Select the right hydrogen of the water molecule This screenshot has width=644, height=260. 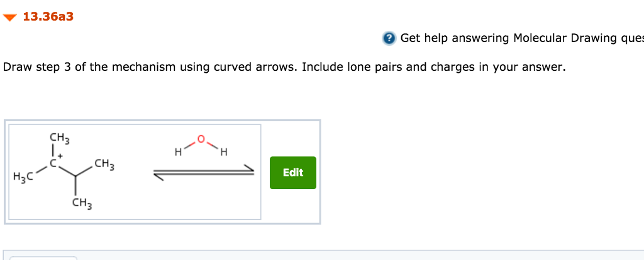point(224,152)
